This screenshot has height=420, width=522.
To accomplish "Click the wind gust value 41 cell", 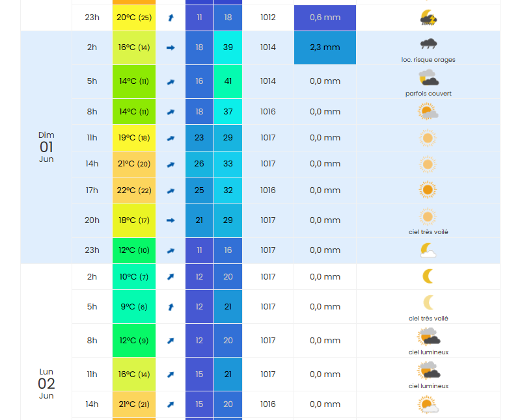I will [x=228, y=81].
